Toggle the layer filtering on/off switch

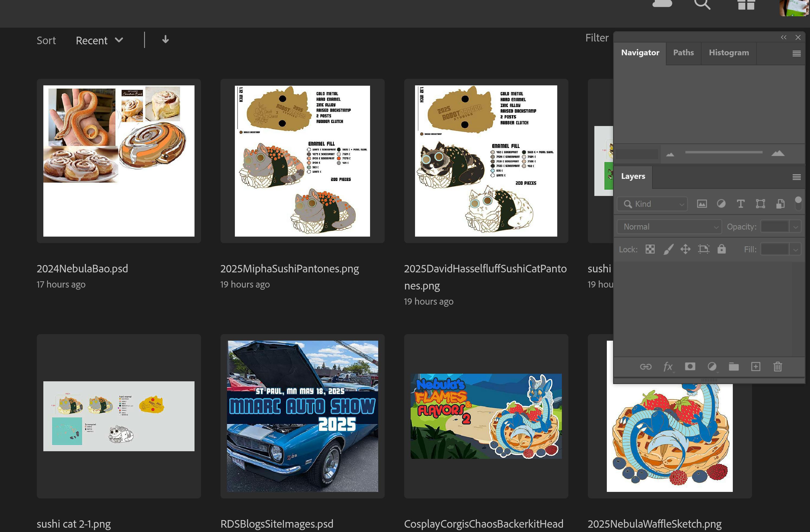coord(798,203)
